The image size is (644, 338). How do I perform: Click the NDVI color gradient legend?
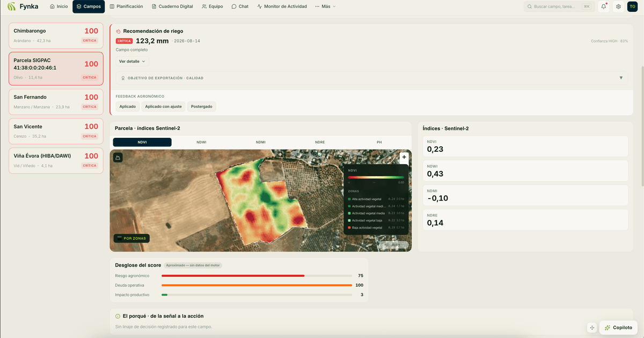[x=376, y=177]
